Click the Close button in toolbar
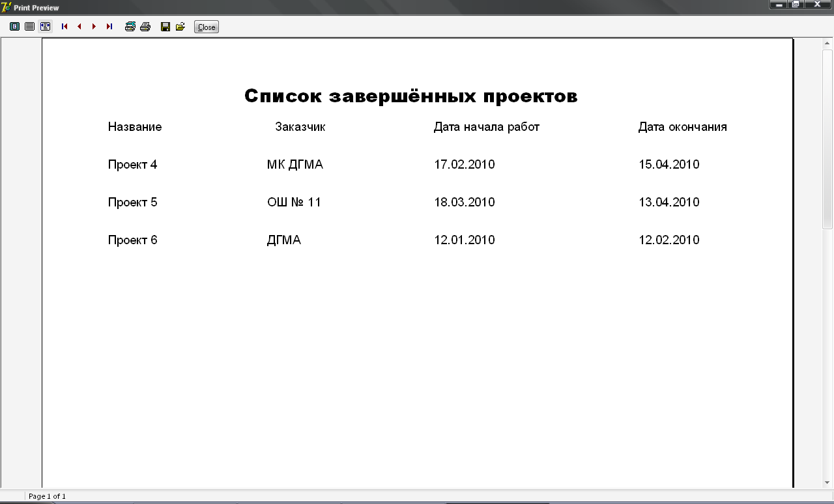This screenshot has height=504, width=834. (207, 27)
